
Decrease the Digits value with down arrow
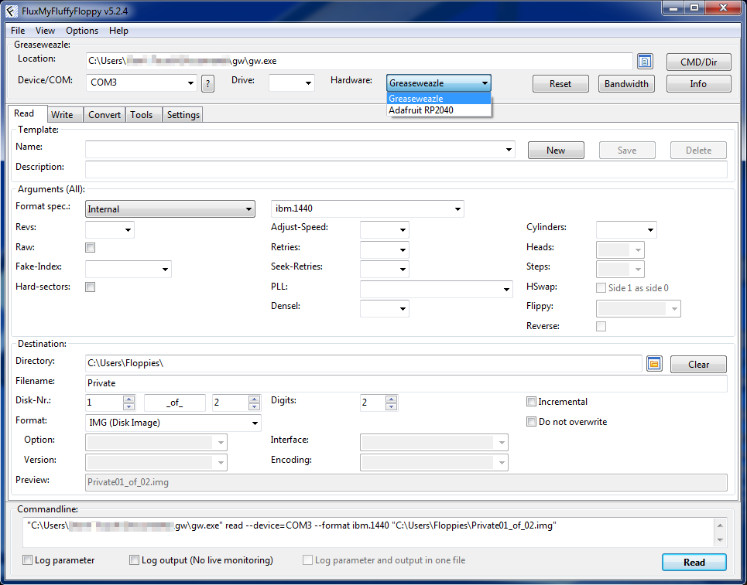click(x=391, y=406)
